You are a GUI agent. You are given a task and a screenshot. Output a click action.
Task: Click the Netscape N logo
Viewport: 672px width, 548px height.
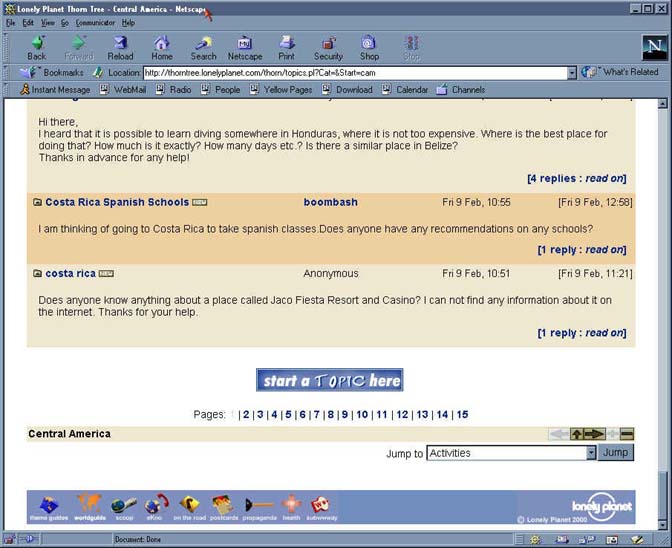tap(654, 47)
